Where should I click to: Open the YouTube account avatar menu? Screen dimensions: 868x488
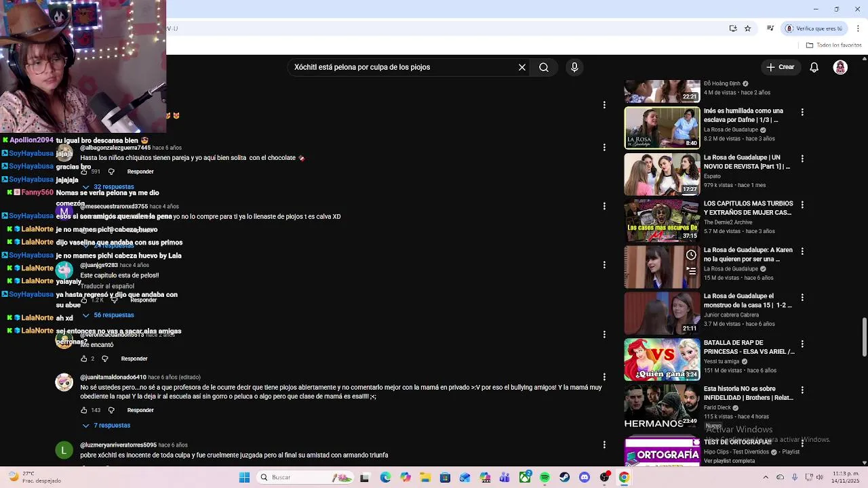pyautogui.click(x=840, y=67)
